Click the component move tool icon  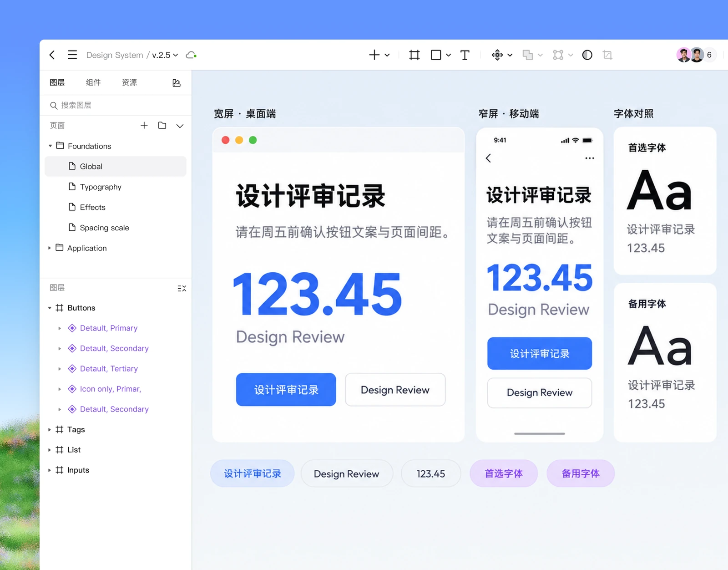[497, 55]
